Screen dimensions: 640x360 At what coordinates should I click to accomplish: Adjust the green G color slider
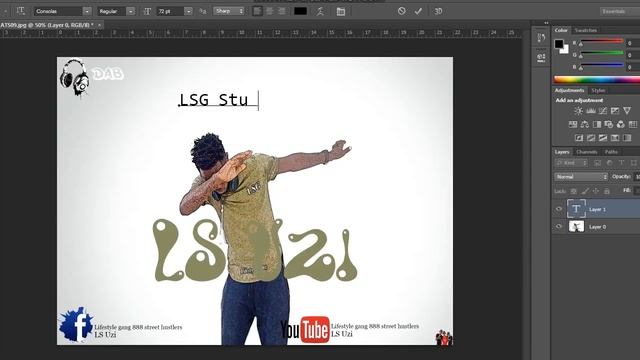point(602,54)
